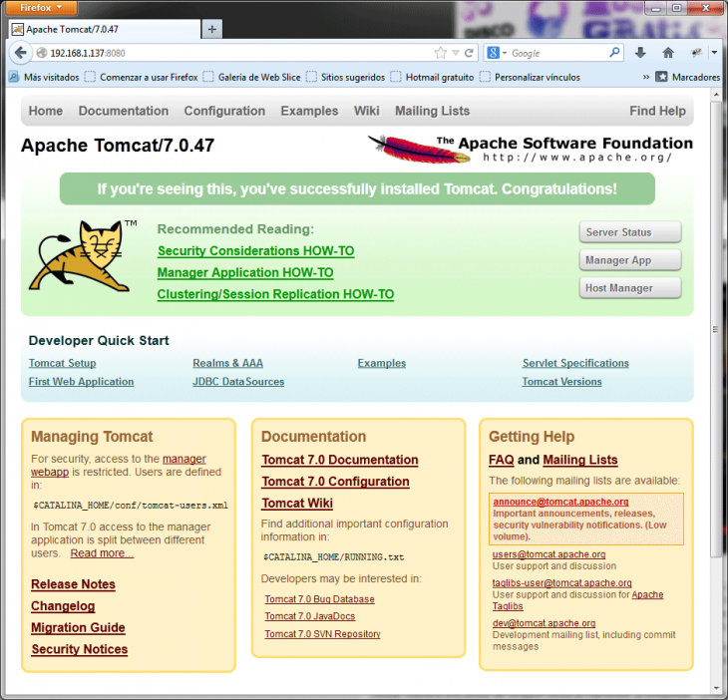
Task: Open the Wiki navigation item
Action: (367, 111)
